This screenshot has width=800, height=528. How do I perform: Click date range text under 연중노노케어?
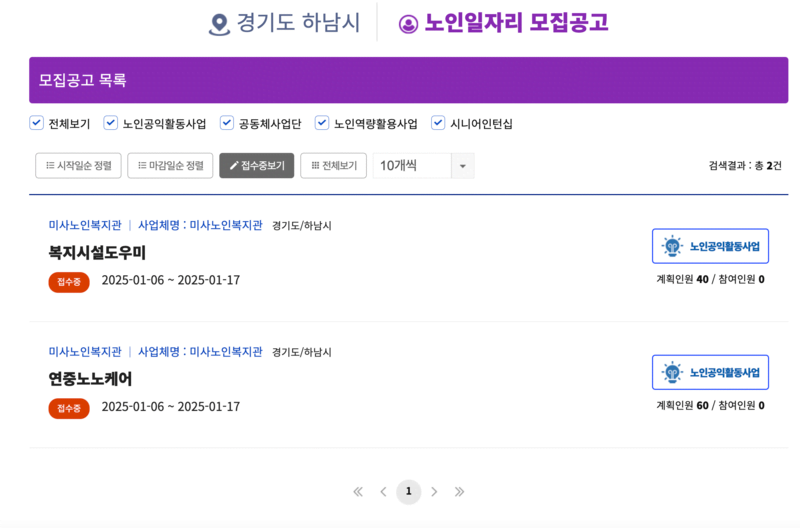click(x=170, y=407)
